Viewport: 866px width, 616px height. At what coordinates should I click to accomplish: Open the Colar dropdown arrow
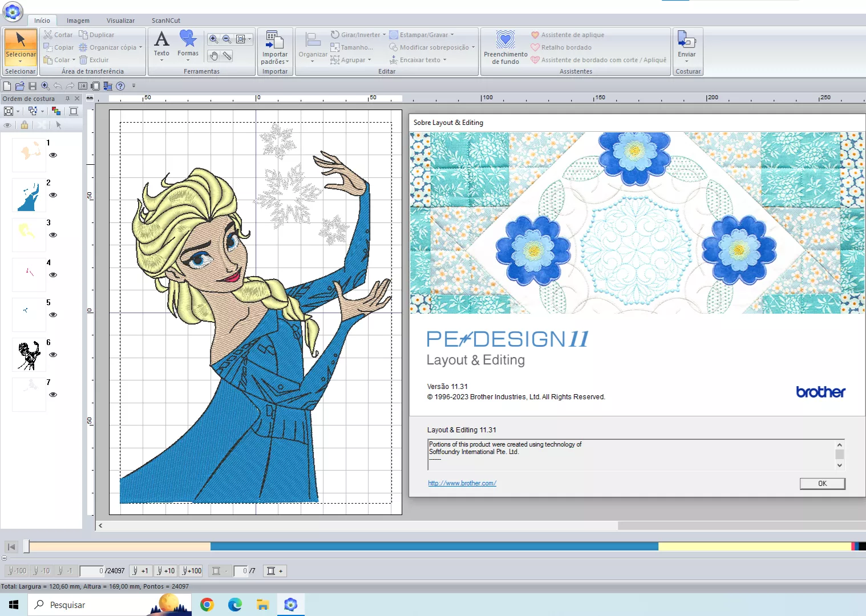[x=74, y=60]
